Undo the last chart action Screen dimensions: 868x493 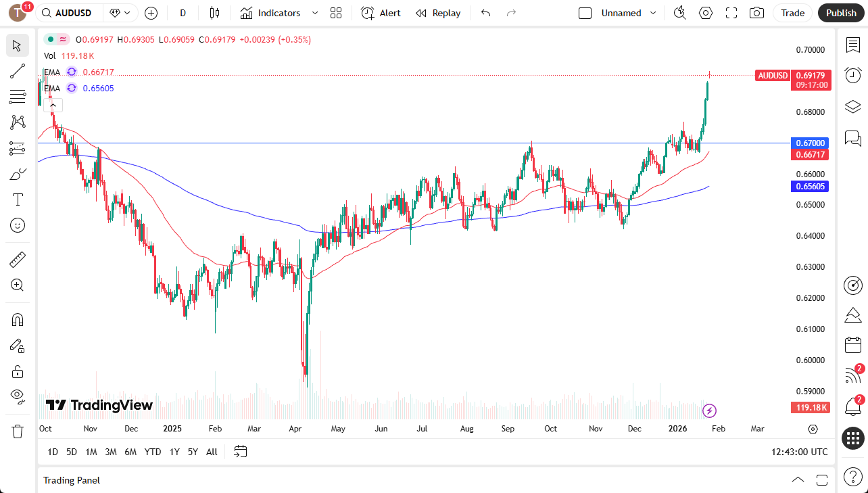tap(485, 13)
